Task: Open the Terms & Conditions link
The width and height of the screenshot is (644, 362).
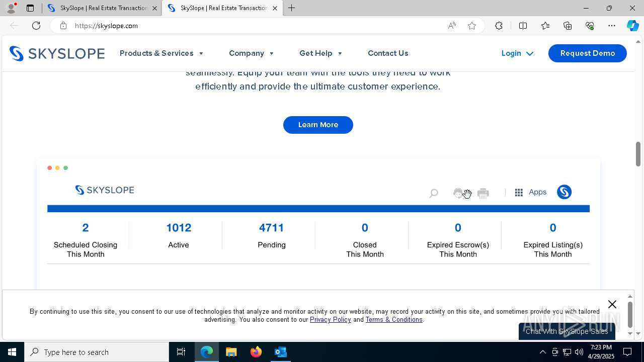Action: 394,320
